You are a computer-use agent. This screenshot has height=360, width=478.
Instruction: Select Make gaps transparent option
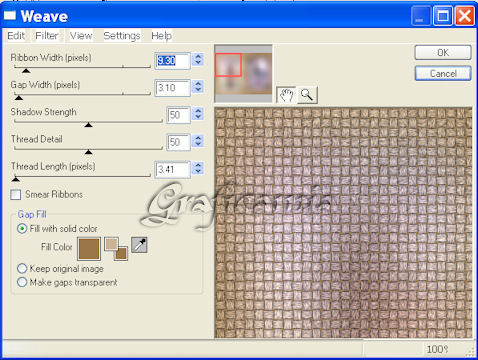pyautogui.click(x=22, y=282)
